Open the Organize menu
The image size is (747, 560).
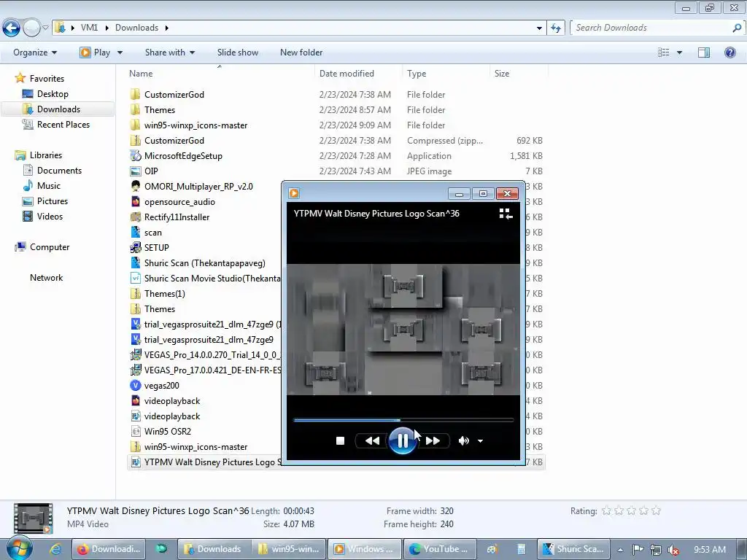pos(35,52)
